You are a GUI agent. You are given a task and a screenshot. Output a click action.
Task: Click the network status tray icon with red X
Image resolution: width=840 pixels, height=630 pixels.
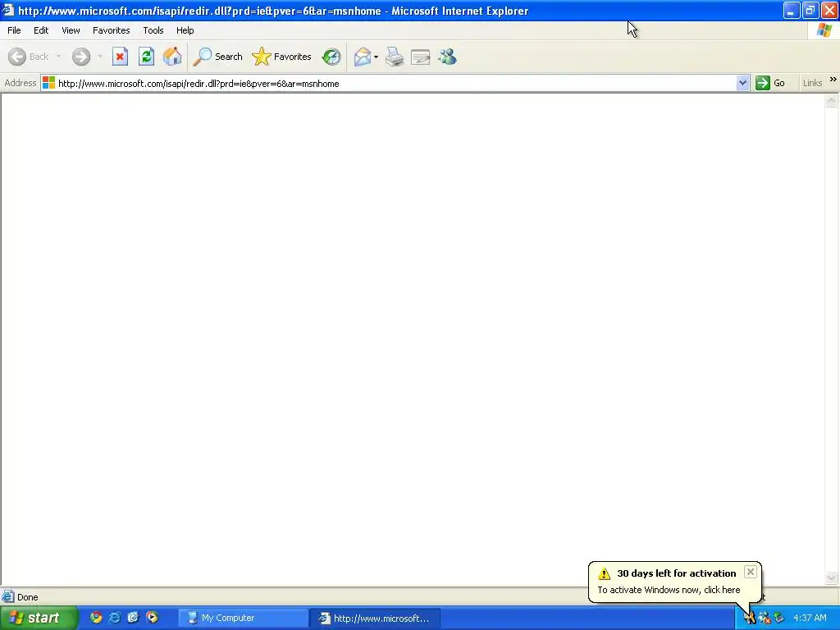pos(765,619)
